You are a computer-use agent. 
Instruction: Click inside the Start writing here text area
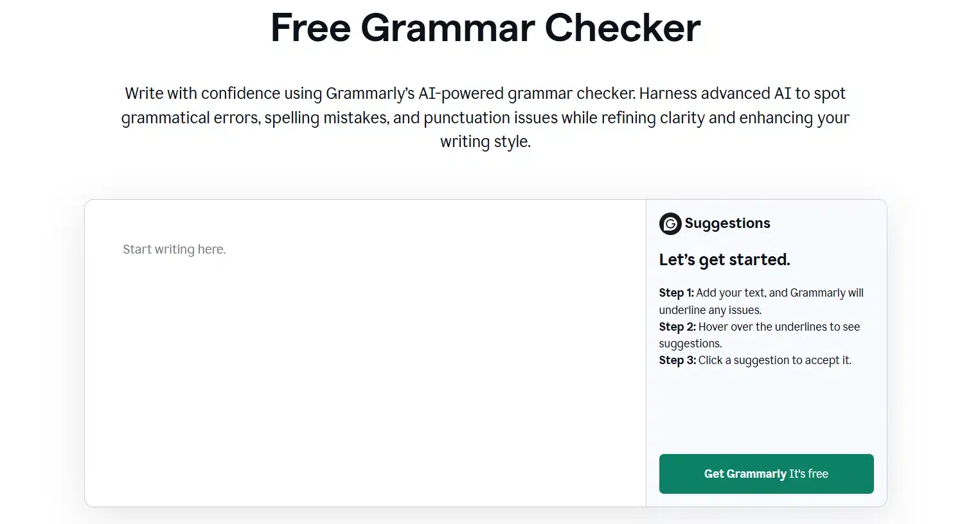[174, 249]
